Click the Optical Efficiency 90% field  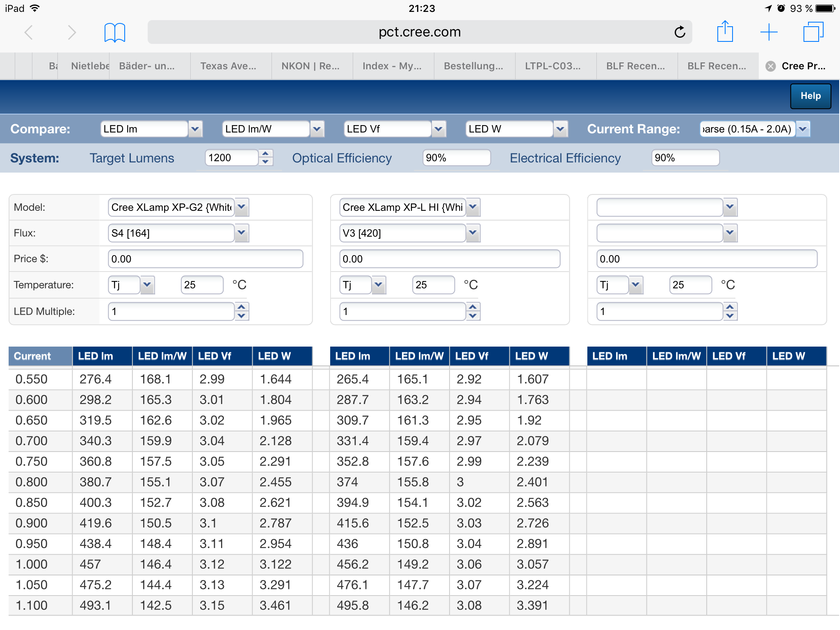point(457,158)
